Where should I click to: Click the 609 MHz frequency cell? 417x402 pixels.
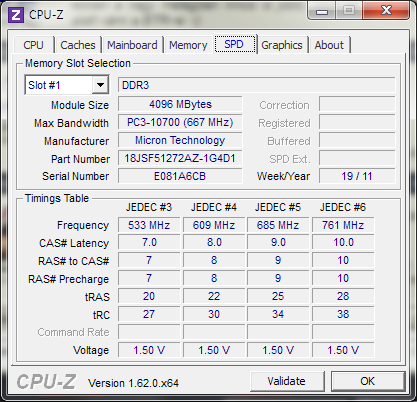pos(214,225)
